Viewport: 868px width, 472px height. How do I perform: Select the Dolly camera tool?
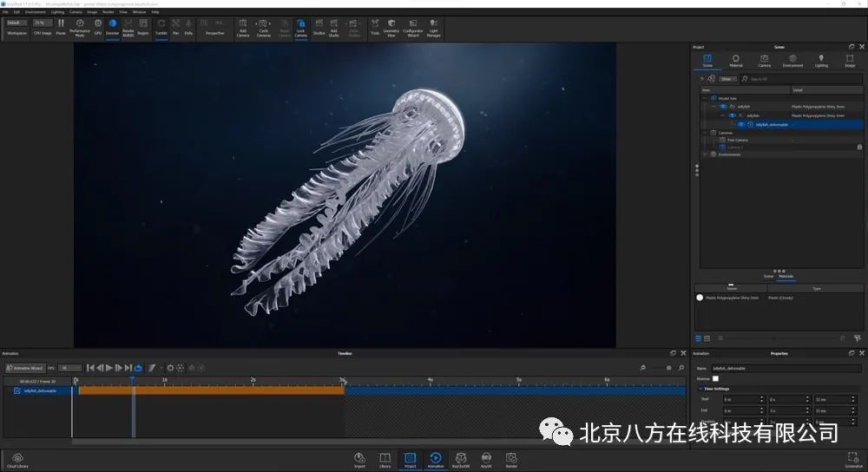pos(188,27)
